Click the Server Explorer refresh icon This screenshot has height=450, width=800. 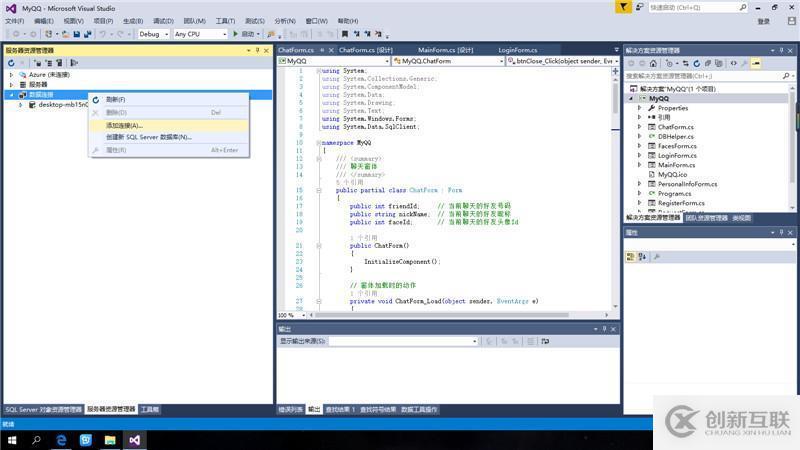pyautogui.click(x=11, y=63)
